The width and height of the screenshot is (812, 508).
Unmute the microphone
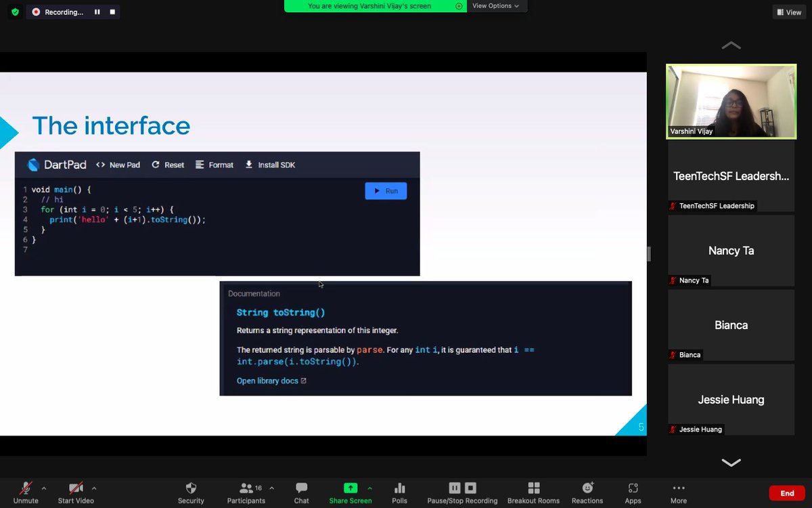coord(26,492)
